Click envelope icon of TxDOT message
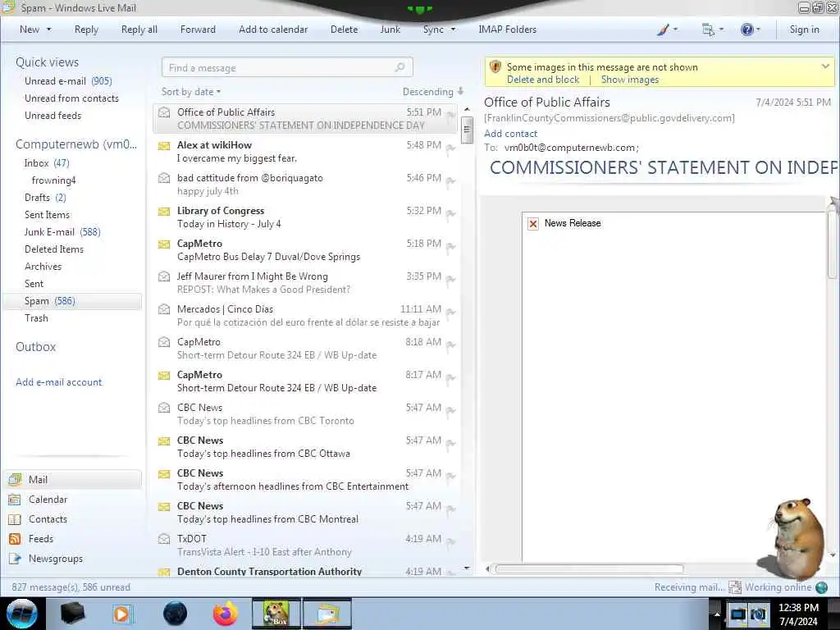Viewport: 840px width, 630px height. pos(164,540)
